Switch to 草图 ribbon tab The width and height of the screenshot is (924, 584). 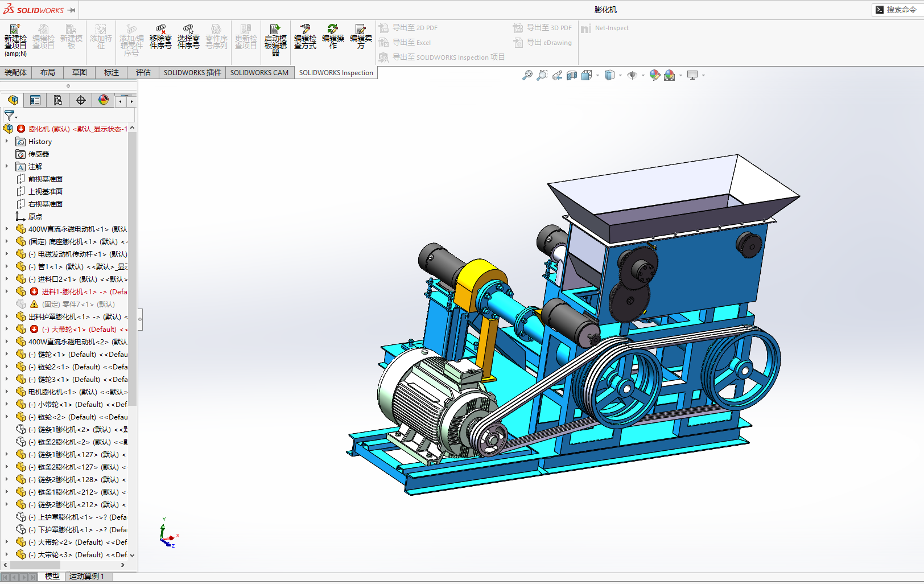[80, 72]
